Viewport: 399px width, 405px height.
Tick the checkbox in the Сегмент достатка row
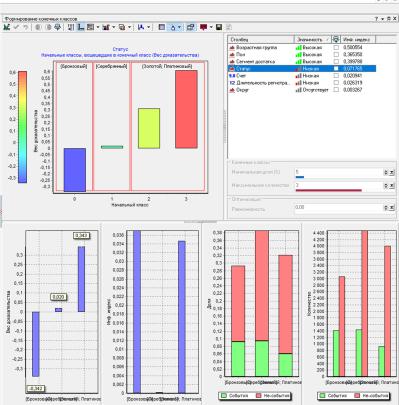pyautogui.click(x=336, y=62)
